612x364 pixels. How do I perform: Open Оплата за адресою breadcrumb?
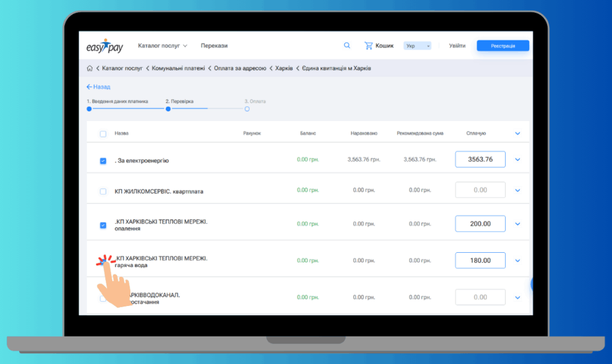240,68
